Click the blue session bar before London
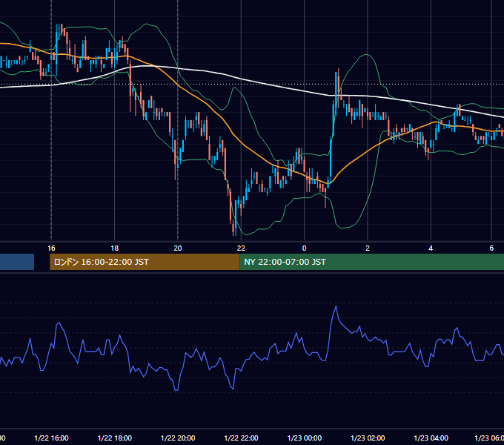This screenshot has width=504, height=445. [17, 262]
